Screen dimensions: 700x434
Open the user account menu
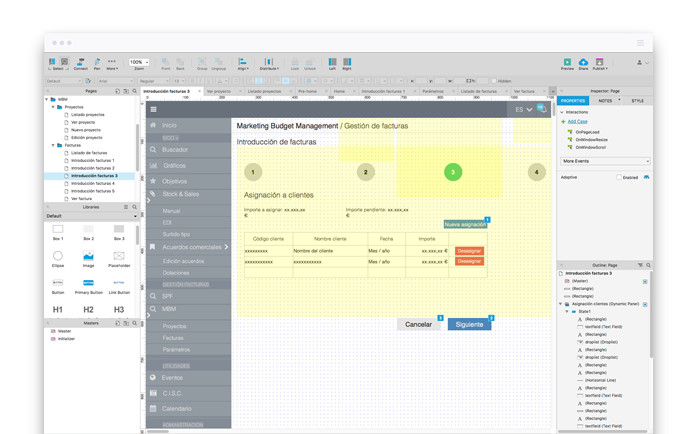click(x=642, y=63)
